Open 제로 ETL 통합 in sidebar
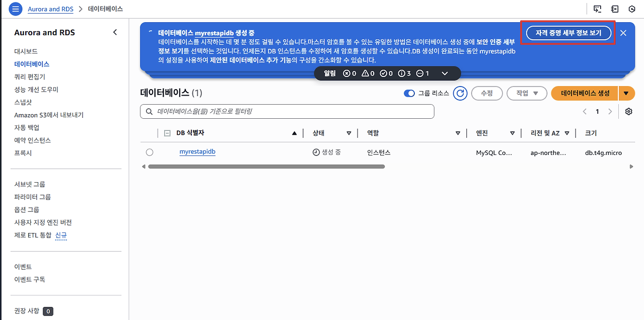644x320 pixels. [33, 235]
